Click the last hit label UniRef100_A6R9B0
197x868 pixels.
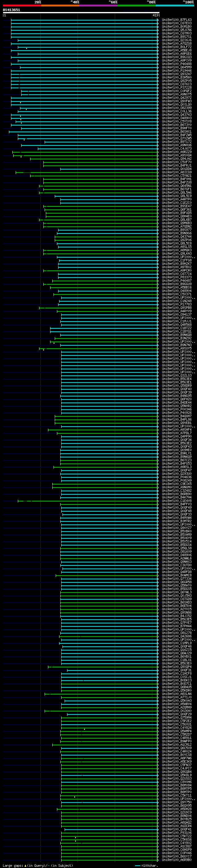click(177, 860)
